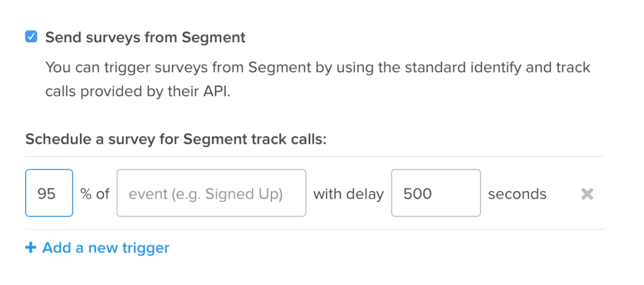Remove the trigger with the X icon
The width and height of the screenshot is (644, 285).
click(x=587, y=194)
